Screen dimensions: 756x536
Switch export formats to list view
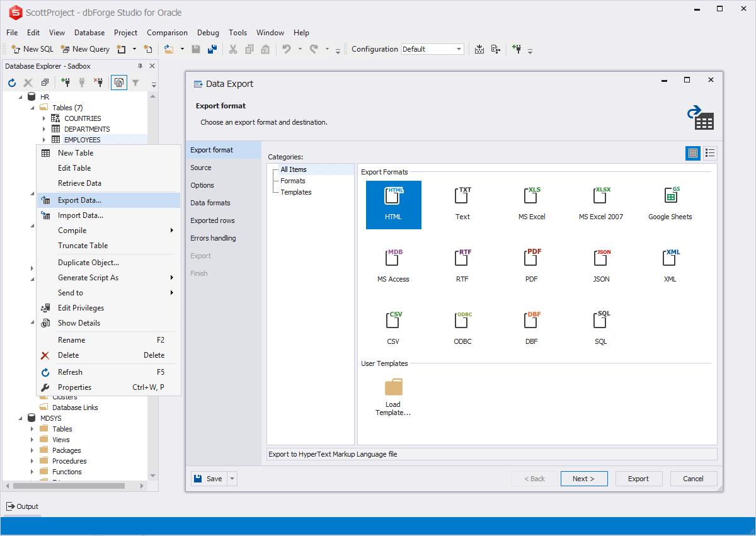[x=710, y=153]
